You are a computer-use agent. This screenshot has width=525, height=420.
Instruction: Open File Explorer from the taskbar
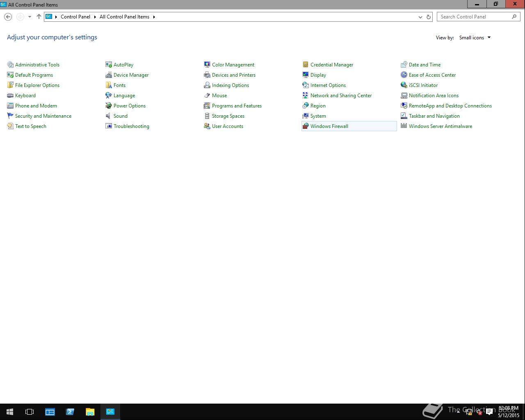click(x=90, y=412)
